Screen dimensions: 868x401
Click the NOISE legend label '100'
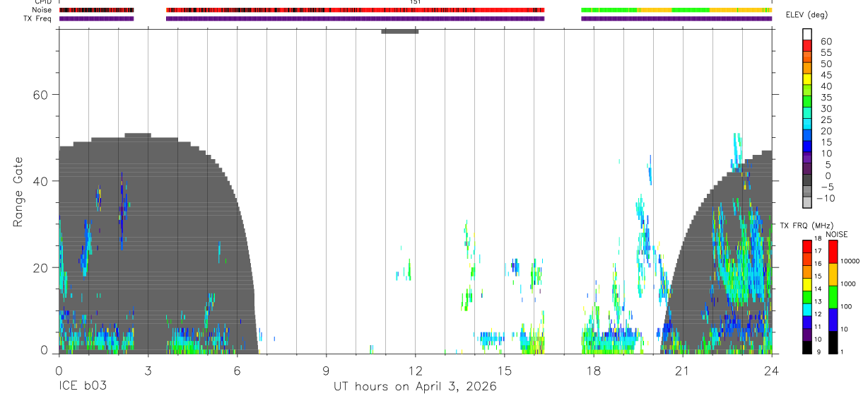[x=846, y=306]
